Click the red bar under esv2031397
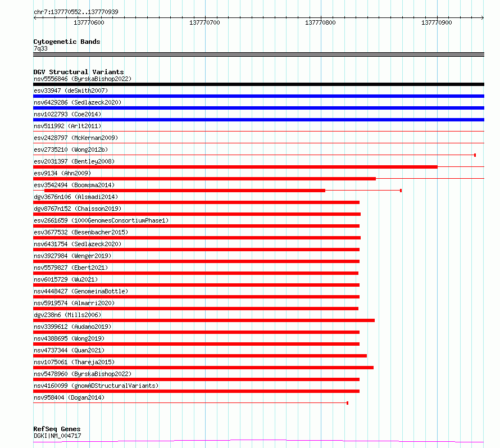 (235, 167)
